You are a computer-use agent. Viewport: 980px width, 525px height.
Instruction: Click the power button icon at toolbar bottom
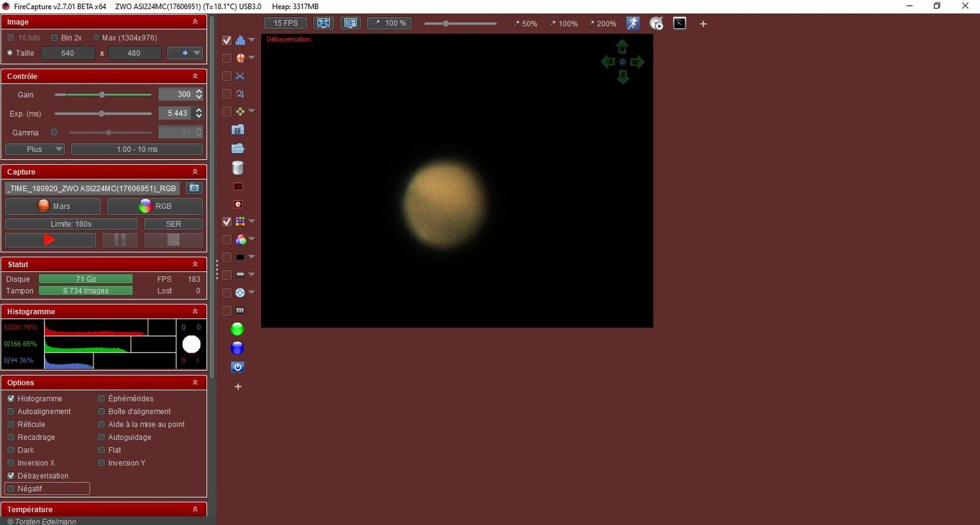(x=237, y=367)
